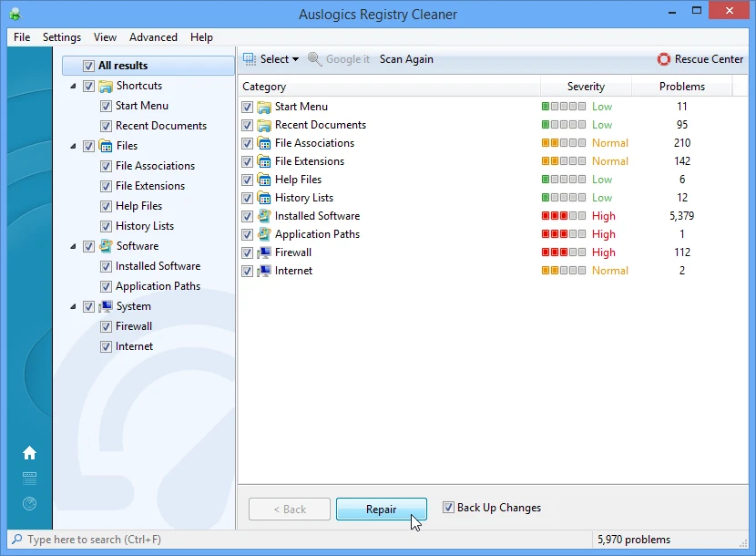Screen dimensions: 756x556
Task: Uncheck the Installed Software category
Action: [x=247, y=216]
